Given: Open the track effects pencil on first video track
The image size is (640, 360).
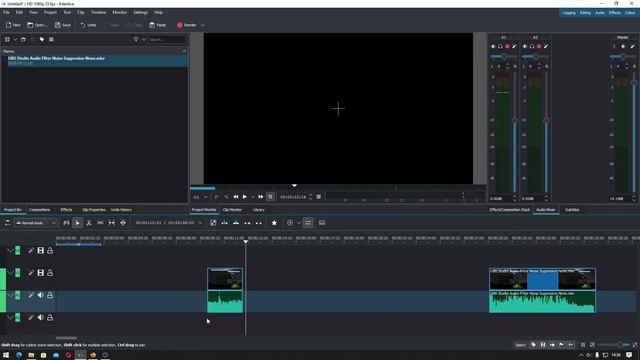Looking at the screenshot, I should 31,251.
